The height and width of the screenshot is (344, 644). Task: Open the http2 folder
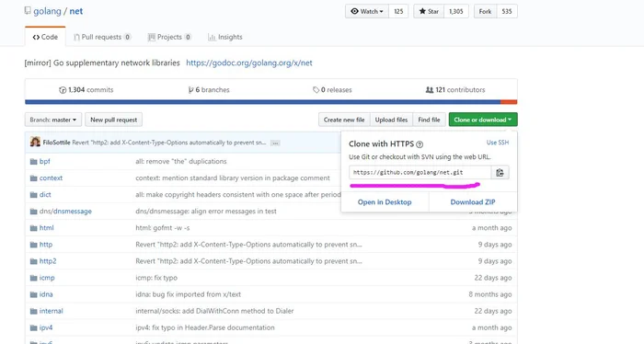[48, 261]
